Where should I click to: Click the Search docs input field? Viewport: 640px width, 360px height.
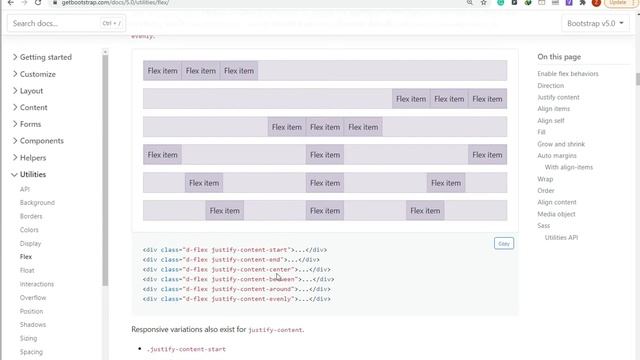pyautogui.click(x=66, y=23)
